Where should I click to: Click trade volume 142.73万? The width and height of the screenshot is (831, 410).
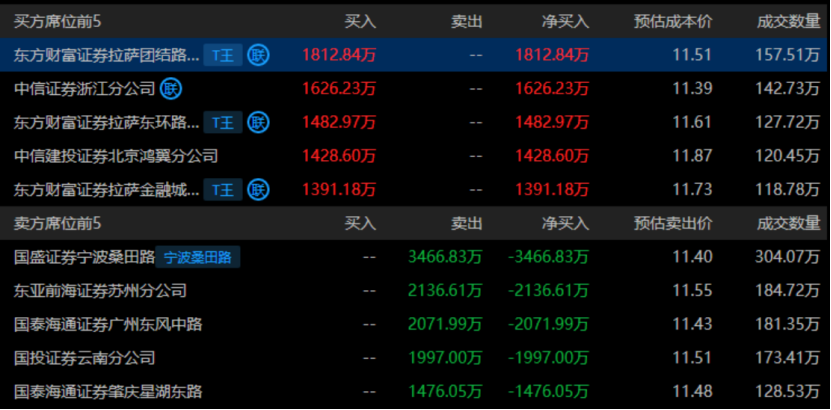point(788,88)
